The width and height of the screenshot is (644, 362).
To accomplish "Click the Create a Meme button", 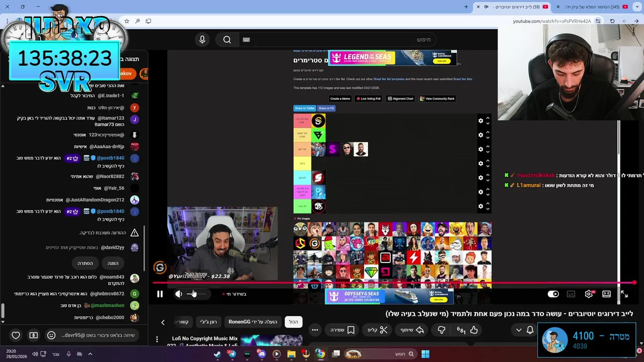I will (340, 99).
